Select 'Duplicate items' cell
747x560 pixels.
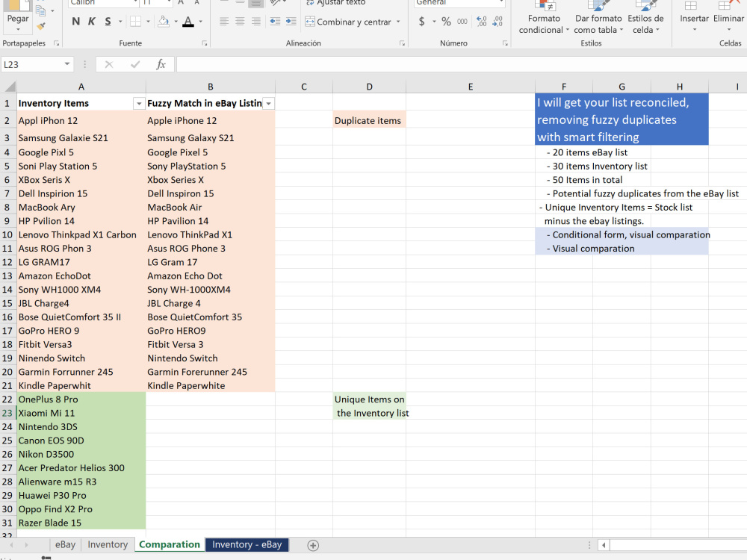369,120
